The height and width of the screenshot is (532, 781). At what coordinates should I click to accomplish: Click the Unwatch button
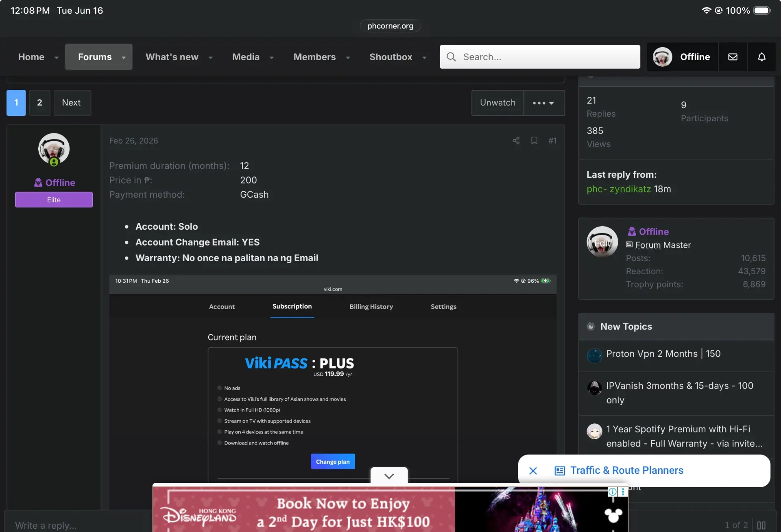497,103
